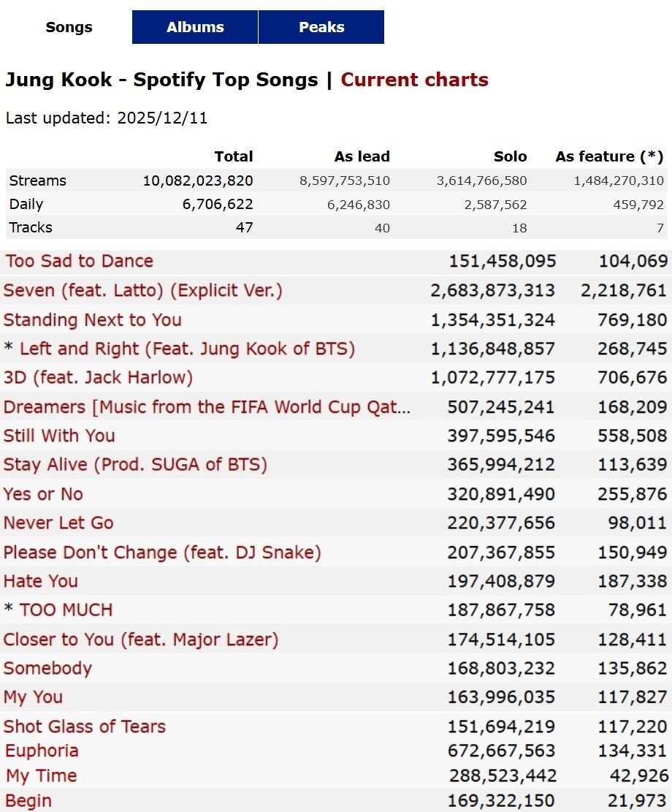Select the Songs tab

point(69,27)
